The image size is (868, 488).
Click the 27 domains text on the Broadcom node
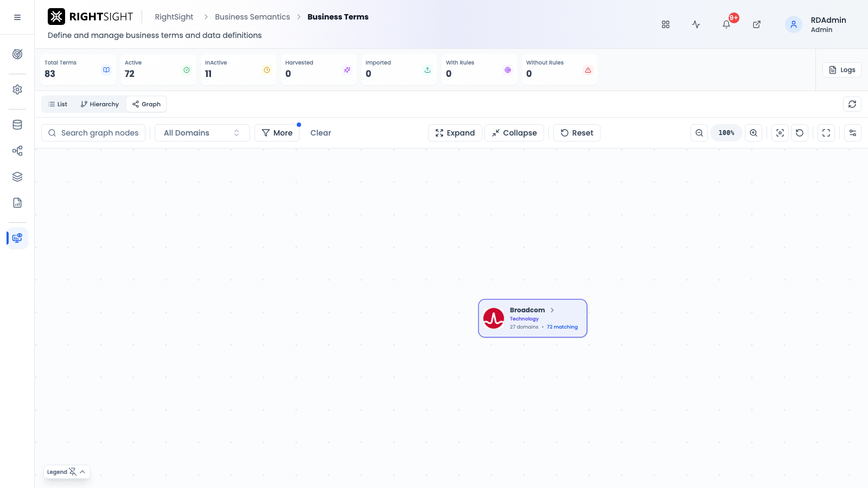(x=524, y=327)
